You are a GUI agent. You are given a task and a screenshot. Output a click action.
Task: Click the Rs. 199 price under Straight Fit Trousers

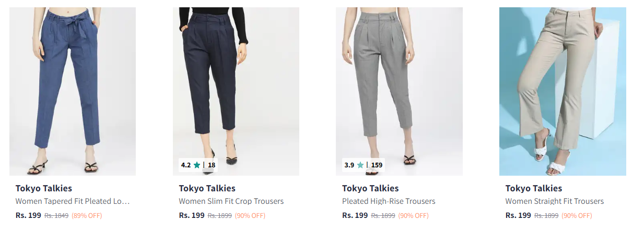tap(518, 215)
